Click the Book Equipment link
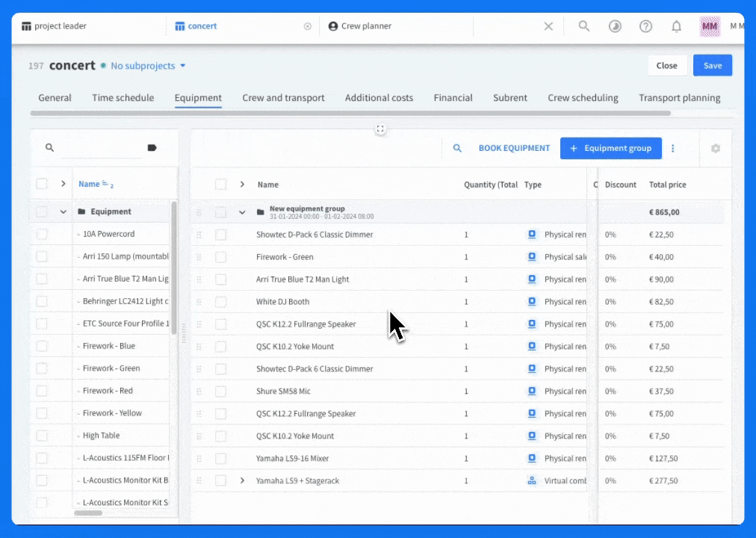 tap(514, 149)
